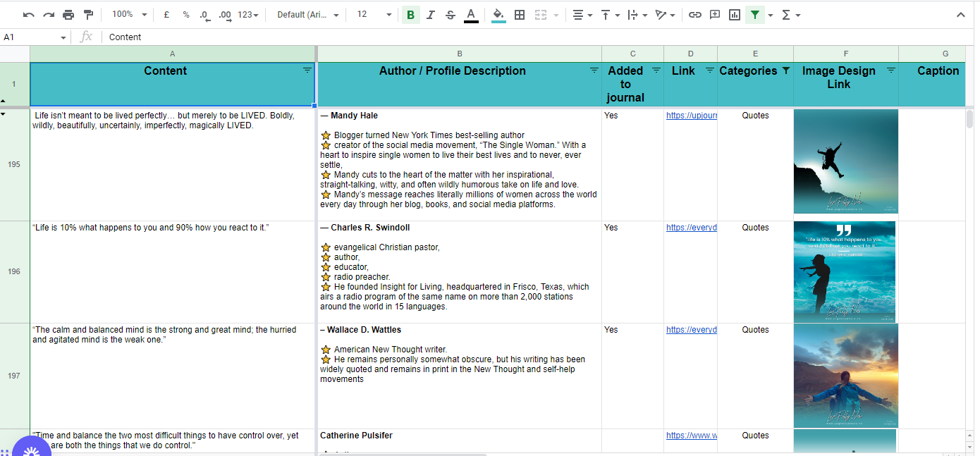Open the https://www.w link in Catherine Pulsifer row
The width and height of the screenshot is (980, 456).
[x=691, y=436]
